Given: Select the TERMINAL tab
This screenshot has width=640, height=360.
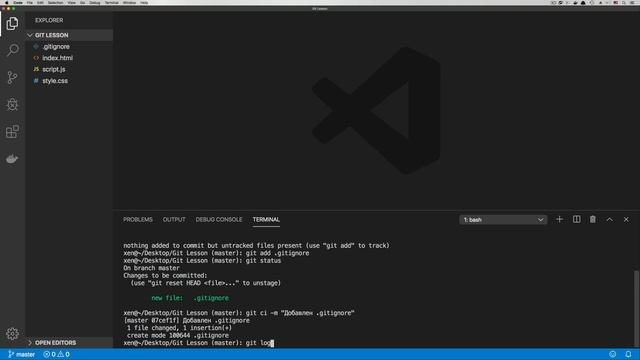Looking at the screenshot, I should point(266,220).
